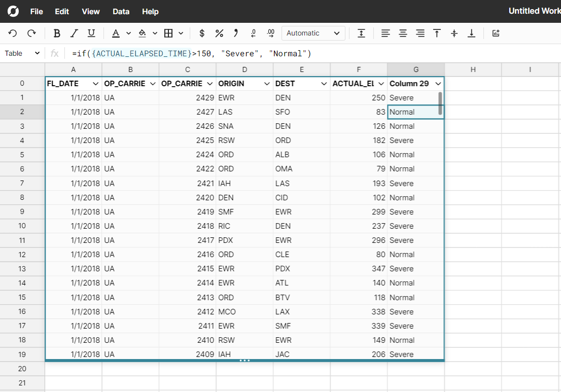The width and height of the screenshot is (561, 392).
Task: Open the Data menu
Action: (121, 11)
